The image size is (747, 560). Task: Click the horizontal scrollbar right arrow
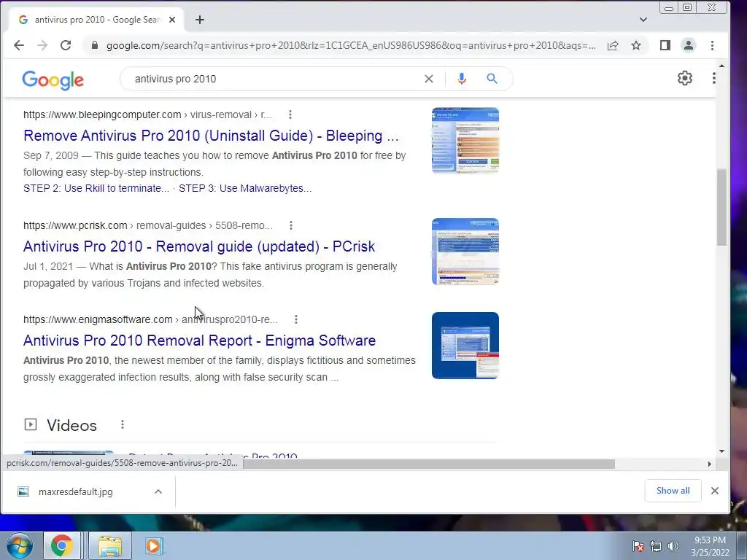[x=709, y=464]
